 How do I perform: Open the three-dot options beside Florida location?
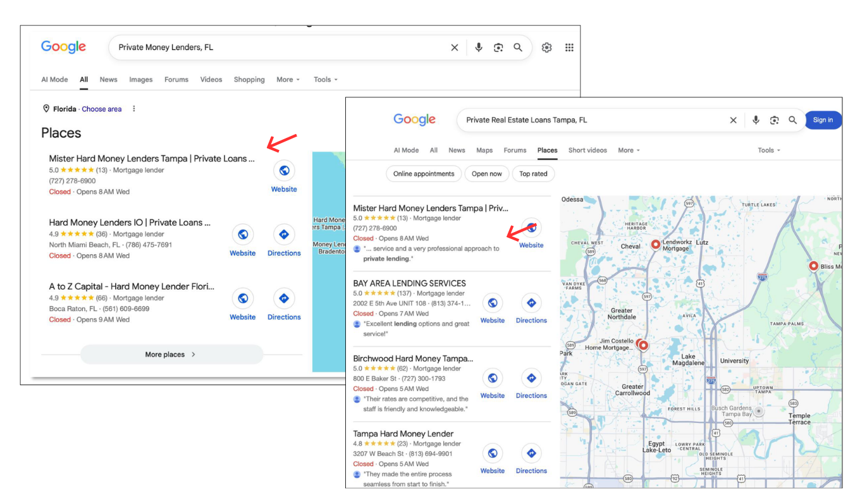pos(134,109)
